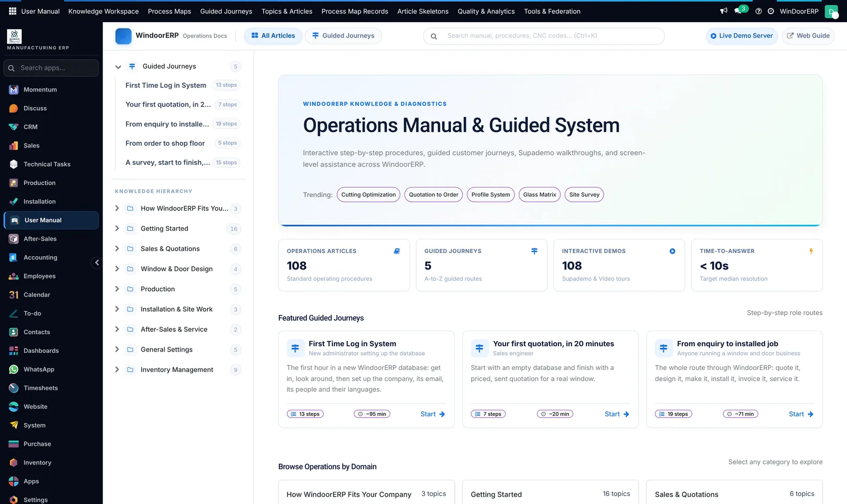
Task: Focus the Search apps input
Action: pos(51,68)
